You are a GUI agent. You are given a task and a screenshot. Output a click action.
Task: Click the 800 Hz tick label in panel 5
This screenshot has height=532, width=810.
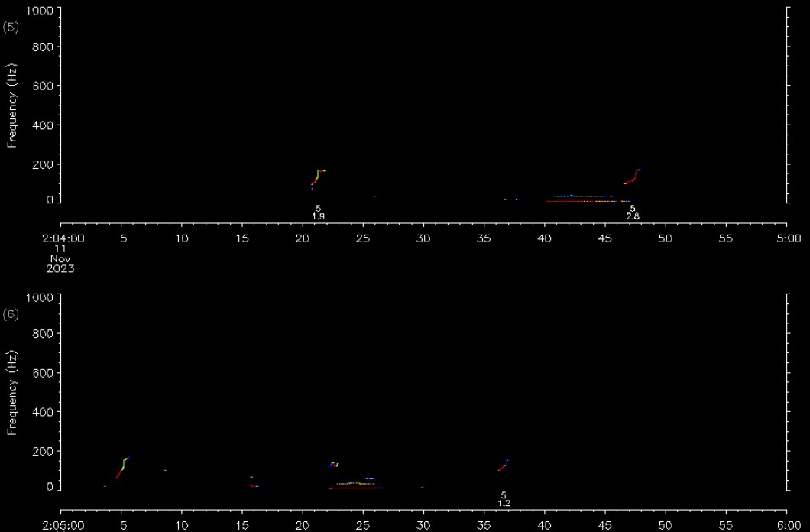(x=44, y=47)
